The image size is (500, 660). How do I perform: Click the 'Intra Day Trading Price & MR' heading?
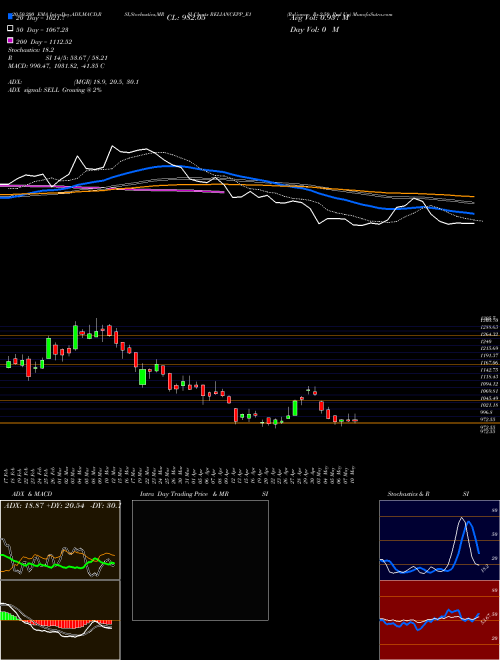pos(184,494)
